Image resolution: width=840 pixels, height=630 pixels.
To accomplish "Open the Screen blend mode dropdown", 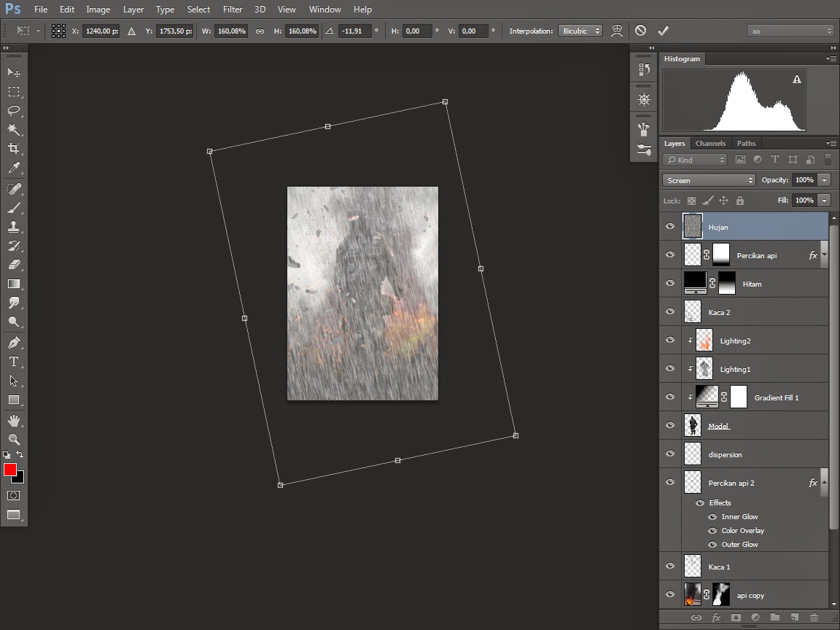I will 709,180.
